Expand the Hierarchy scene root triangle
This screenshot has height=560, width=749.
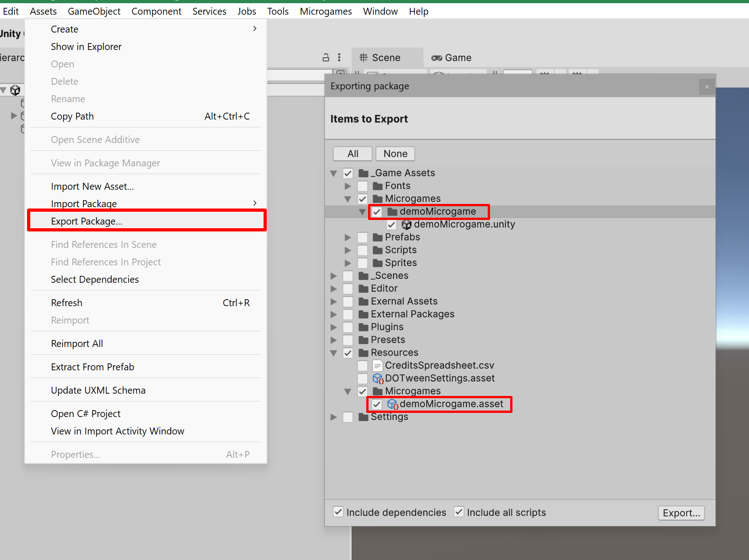pos(4,90)
